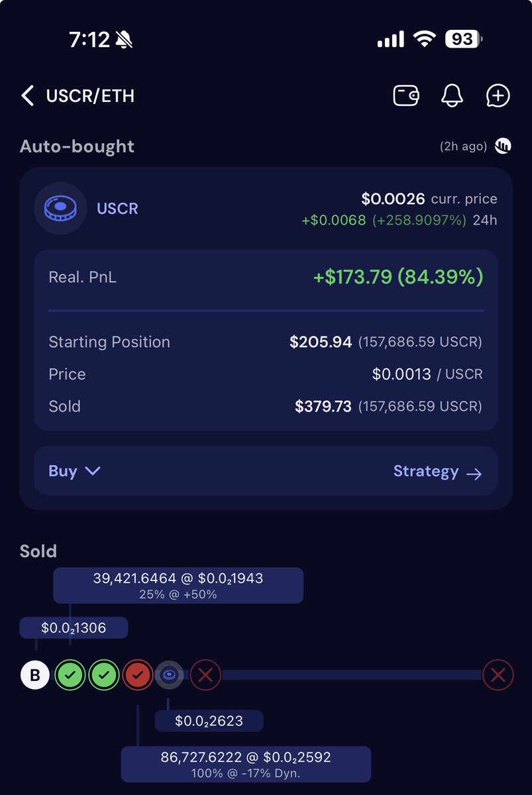Select the second green checkmark marker

tap(103, 676)
